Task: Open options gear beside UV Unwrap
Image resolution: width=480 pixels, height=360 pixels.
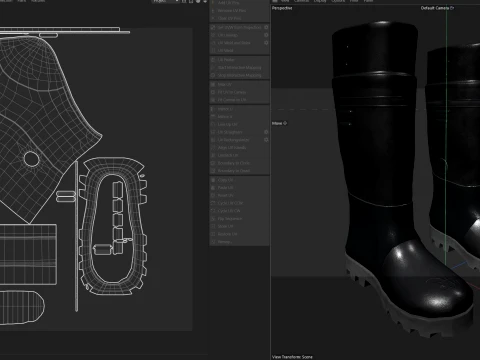Action: click(x=266, y=35)
